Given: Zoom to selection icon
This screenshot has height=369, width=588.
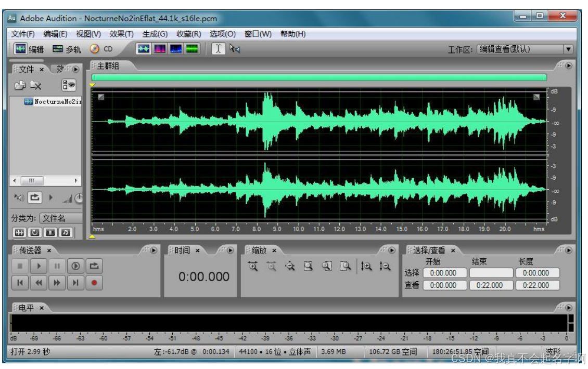Looking at the screenshot, I should pyautogui.click(x=308, y=266).
